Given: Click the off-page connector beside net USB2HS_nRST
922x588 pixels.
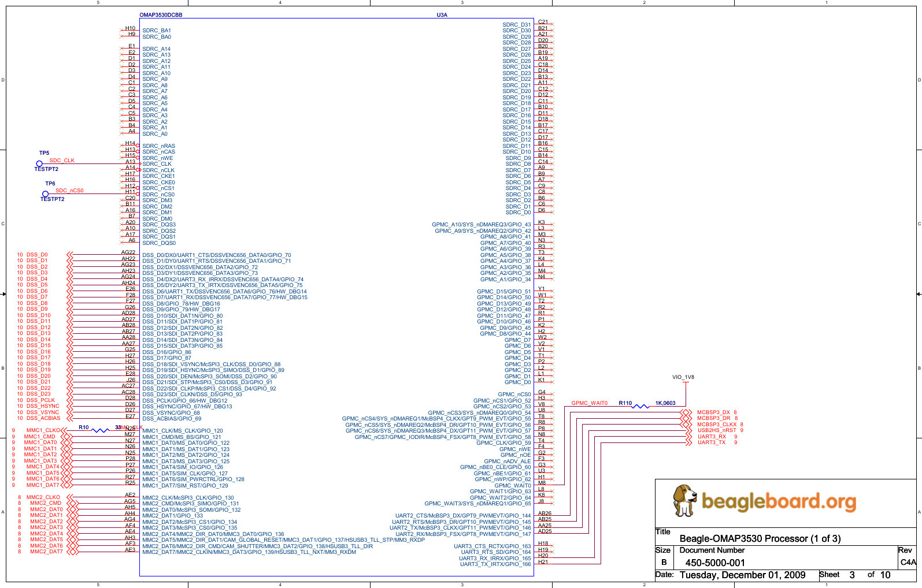Looking at the screenshot, I should click(x=688, y=430).
